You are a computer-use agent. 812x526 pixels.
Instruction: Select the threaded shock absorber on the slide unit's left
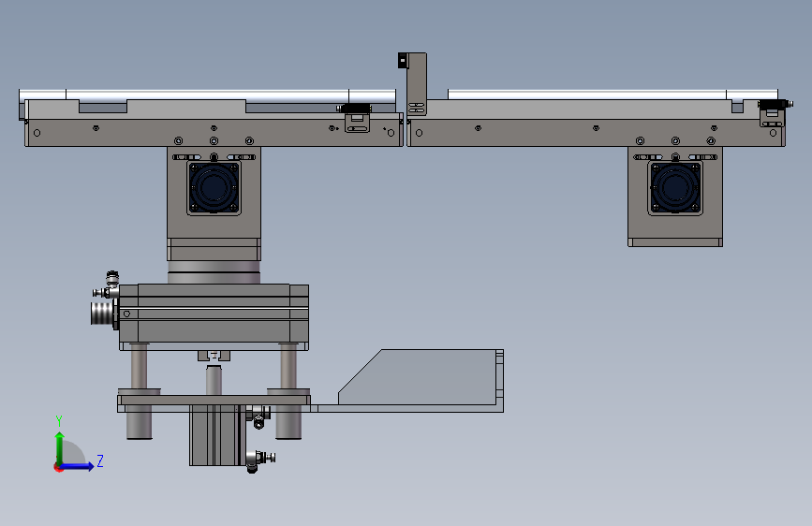click(102, 314)
